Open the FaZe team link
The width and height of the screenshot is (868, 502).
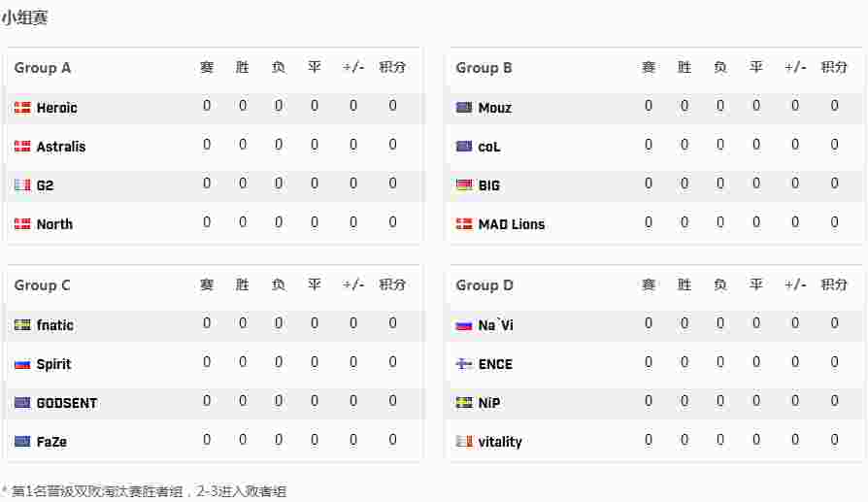pos(51,442)
